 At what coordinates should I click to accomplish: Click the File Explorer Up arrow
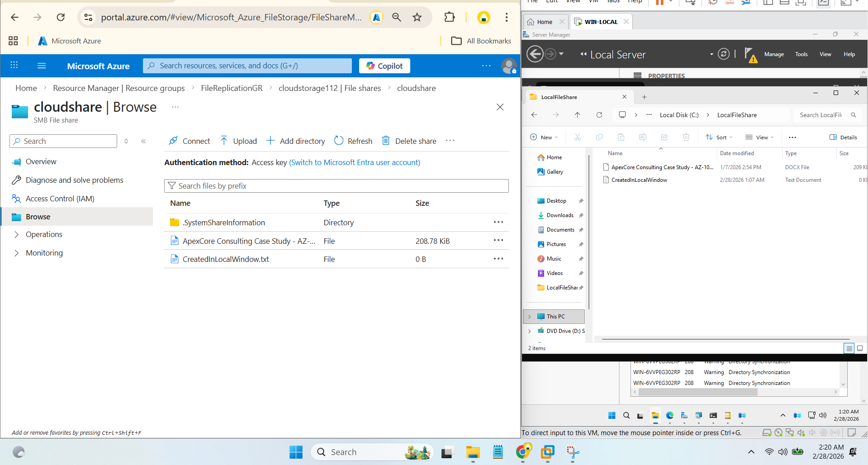click(x=578, y=115)
